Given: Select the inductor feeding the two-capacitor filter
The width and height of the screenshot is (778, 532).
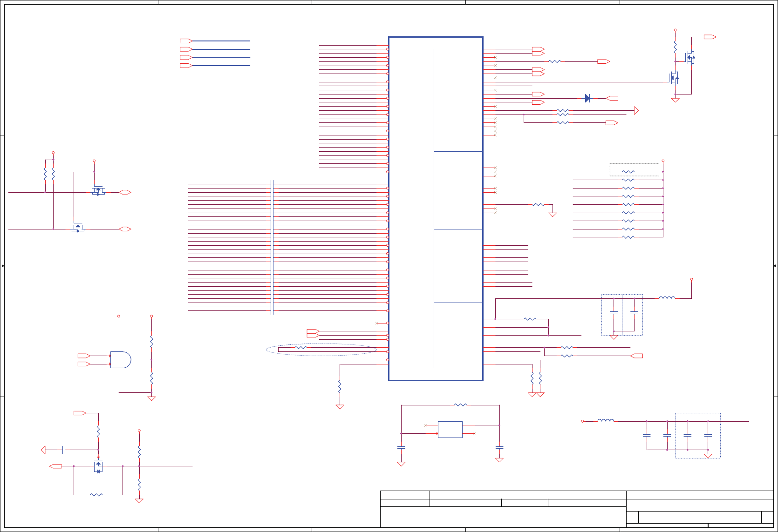Looking at the screenshot, I should coord(667,297).
